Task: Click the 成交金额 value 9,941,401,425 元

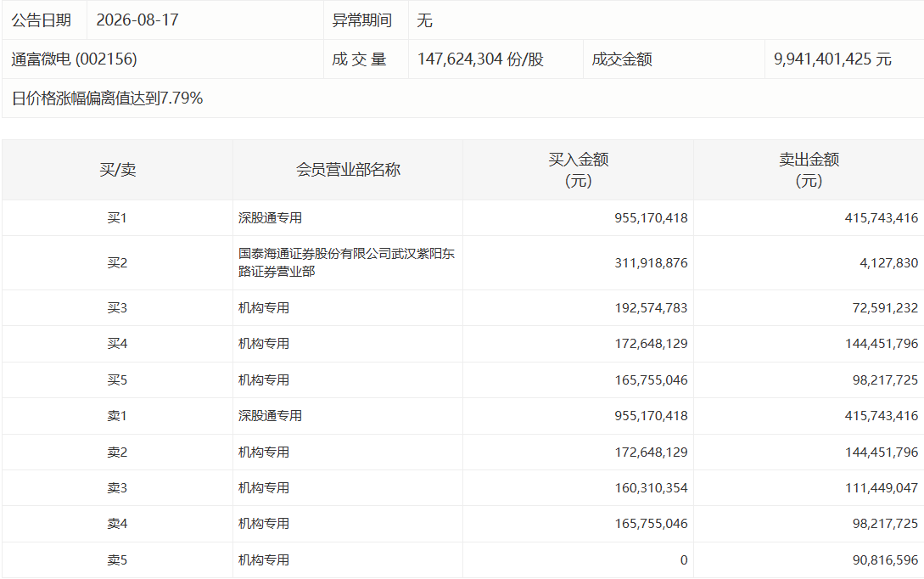Action: point(832,59)
